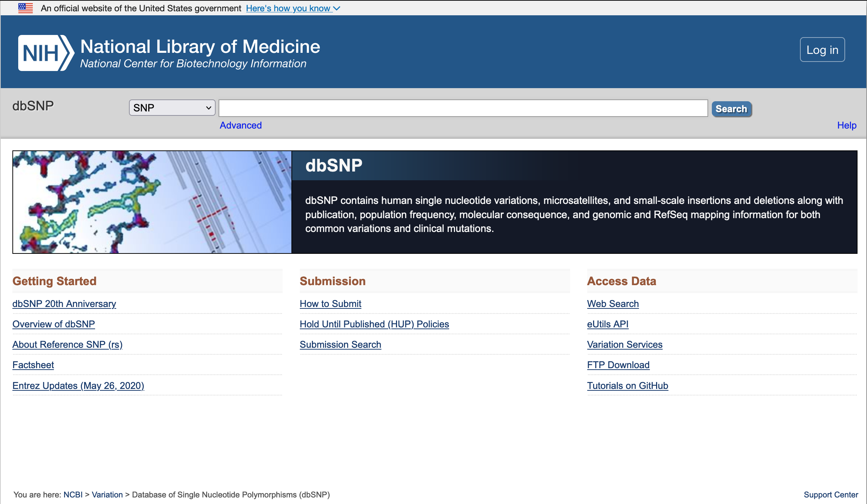Open Web Search link
The width and height of the screenshot is (867, 504).
coord(613,304)
